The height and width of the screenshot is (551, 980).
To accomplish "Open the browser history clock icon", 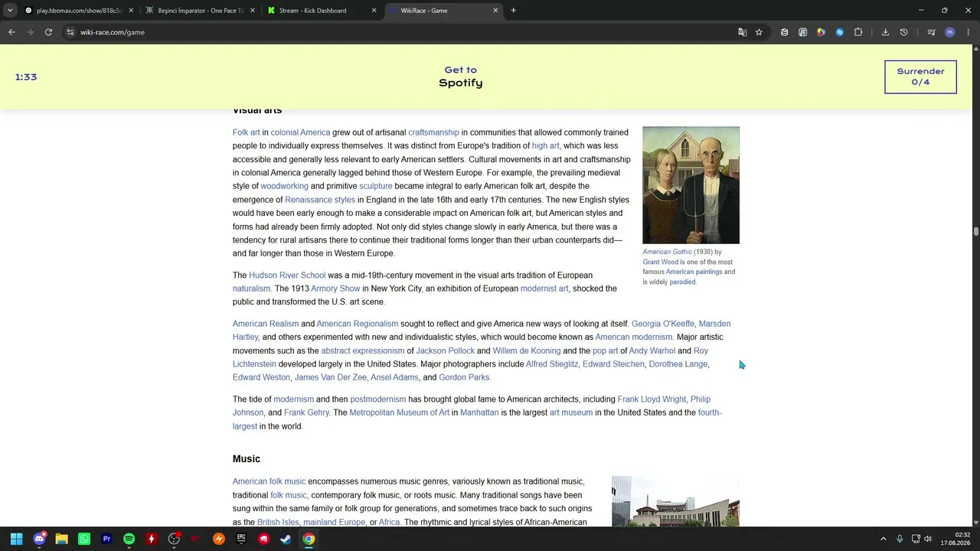I will [903, 32].
